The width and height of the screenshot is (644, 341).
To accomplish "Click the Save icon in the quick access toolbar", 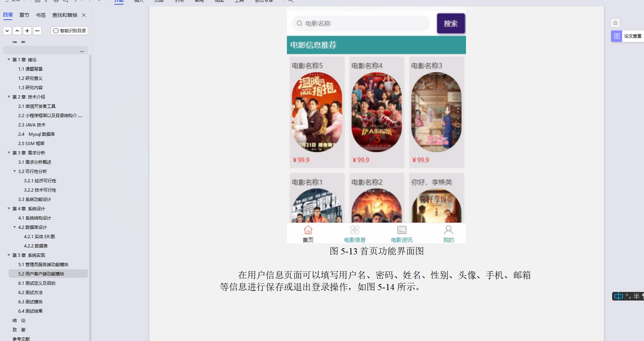I will [38, 1].
